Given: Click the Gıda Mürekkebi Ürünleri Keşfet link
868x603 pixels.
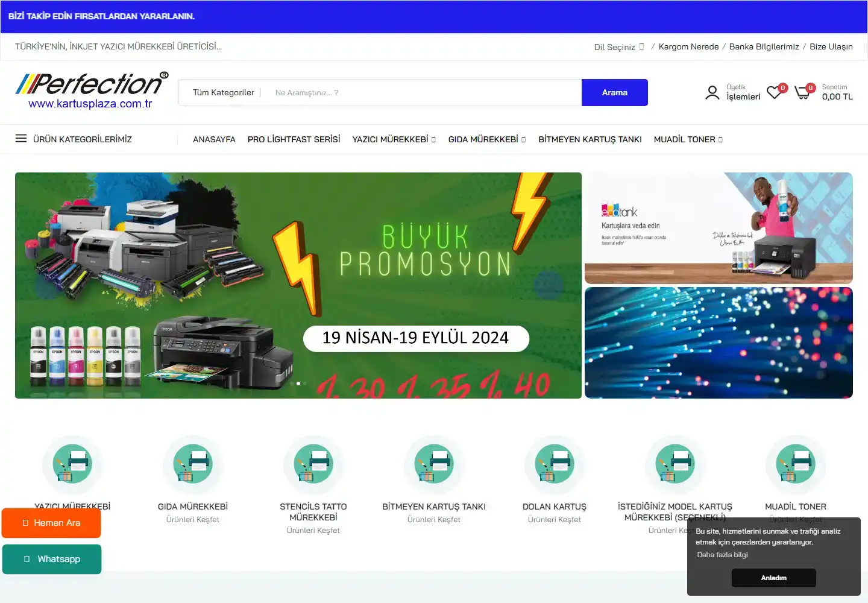Looking at the screenshot, I should coord(193,520).
